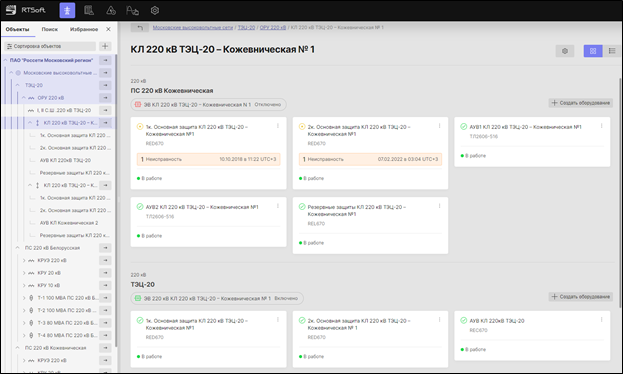Open the ЭВ 220 кВ Включено breaker chip
The height and width of the screenshot is (374, 623).
217,298
